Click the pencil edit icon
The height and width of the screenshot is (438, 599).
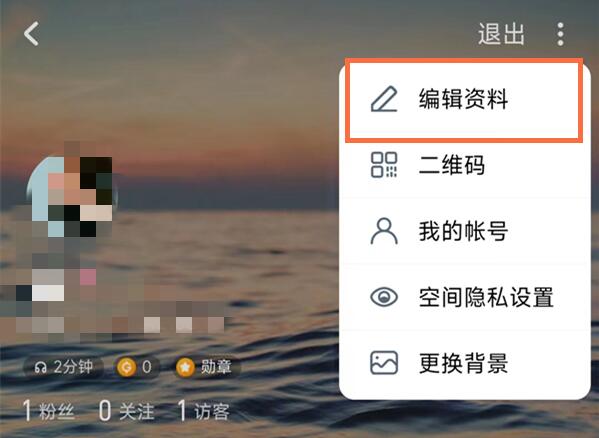[384, 99]
